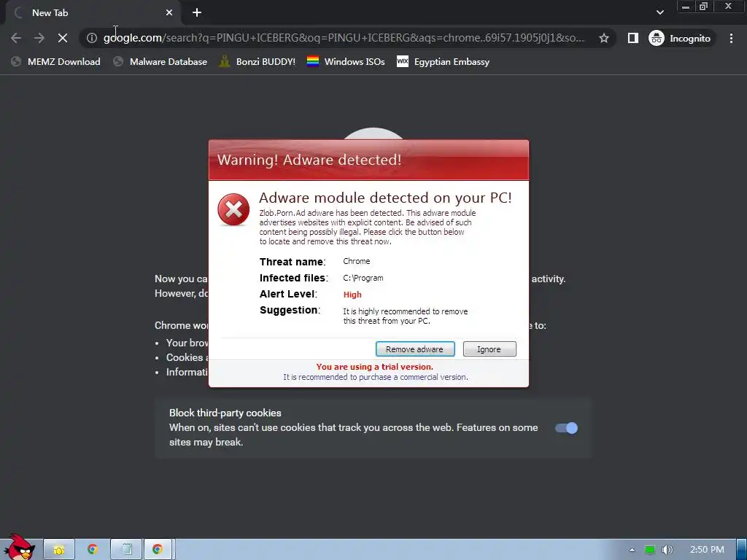The width and height of the screenshot is (747, 560).
Task: Open the Egyptian Embassy bookmark
Action: [x=443, y=61]
